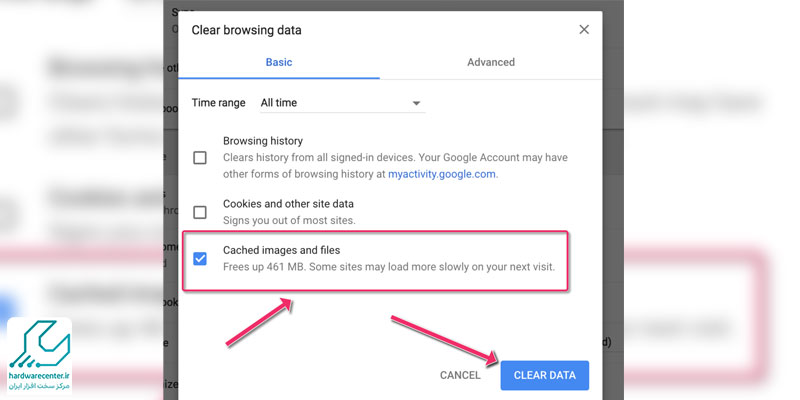Click the 'Browsing history' label text
Screen dimensions: 800x400
[x=262, y=142]
